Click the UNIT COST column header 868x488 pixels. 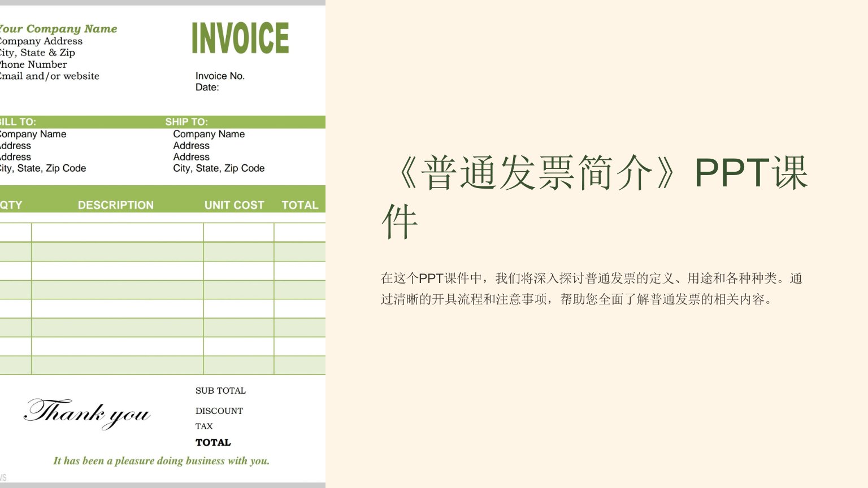pyautogui.click(x=234, y=205)
